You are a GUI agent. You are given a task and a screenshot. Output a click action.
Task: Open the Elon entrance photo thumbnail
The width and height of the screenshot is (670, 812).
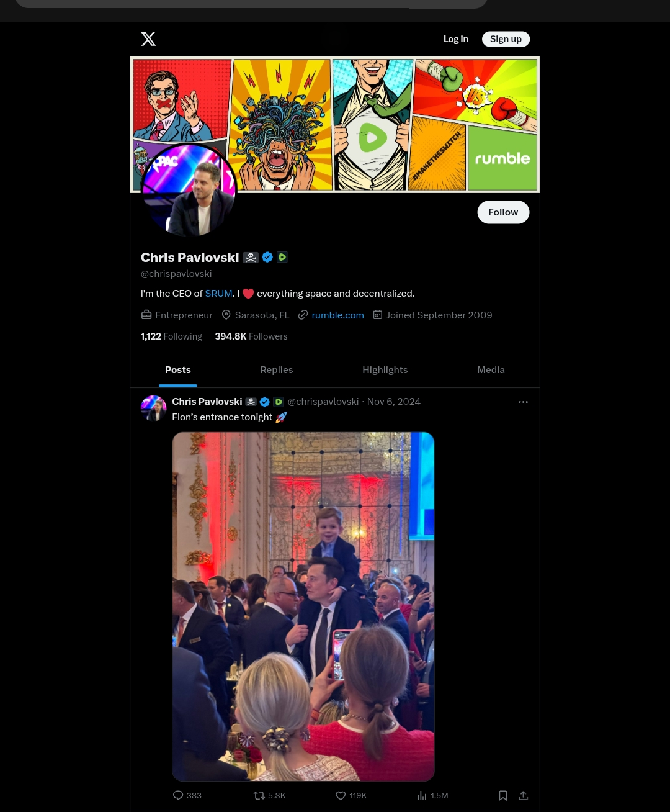pyautogui.click(x=303, y=607)
